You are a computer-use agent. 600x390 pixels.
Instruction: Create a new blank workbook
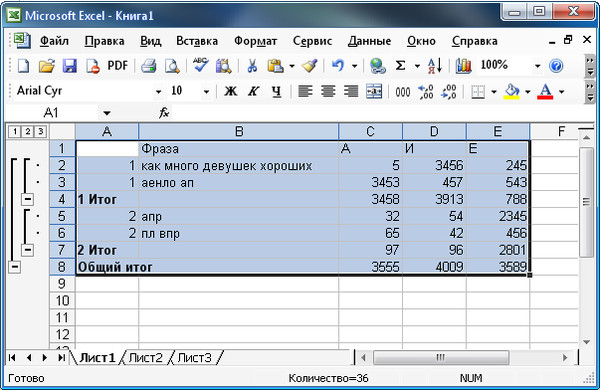pyautogui.click(x=24, y=66)
